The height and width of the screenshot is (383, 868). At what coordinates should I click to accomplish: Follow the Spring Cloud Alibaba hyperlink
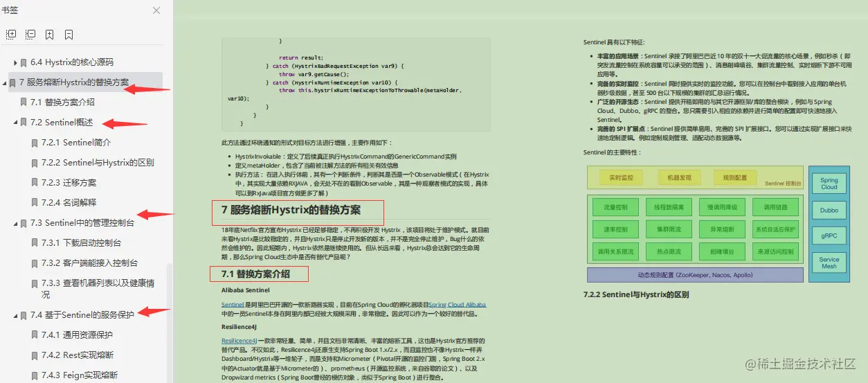457,305
